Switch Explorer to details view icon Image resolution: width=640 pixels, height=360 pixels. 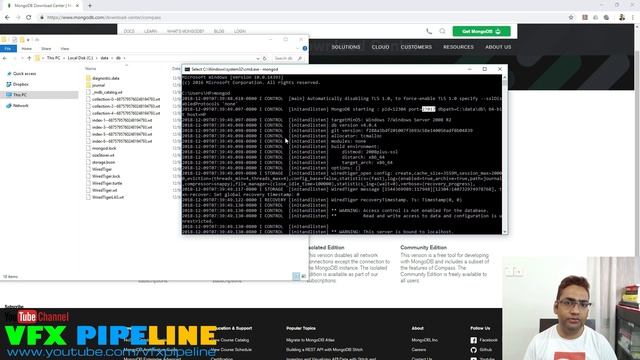tap(296, 276)
